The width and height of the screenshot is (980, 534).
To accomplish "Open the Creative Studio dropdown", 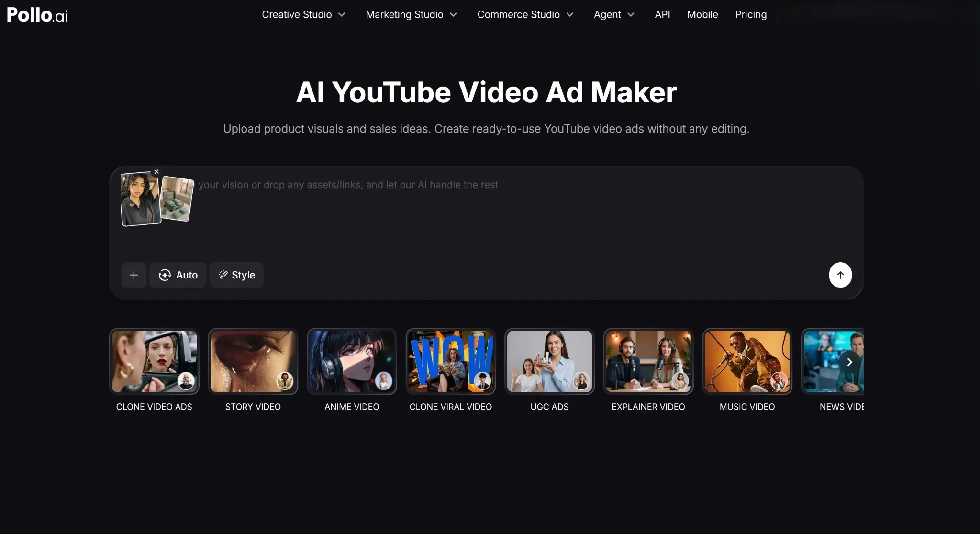I will [303, 15].
